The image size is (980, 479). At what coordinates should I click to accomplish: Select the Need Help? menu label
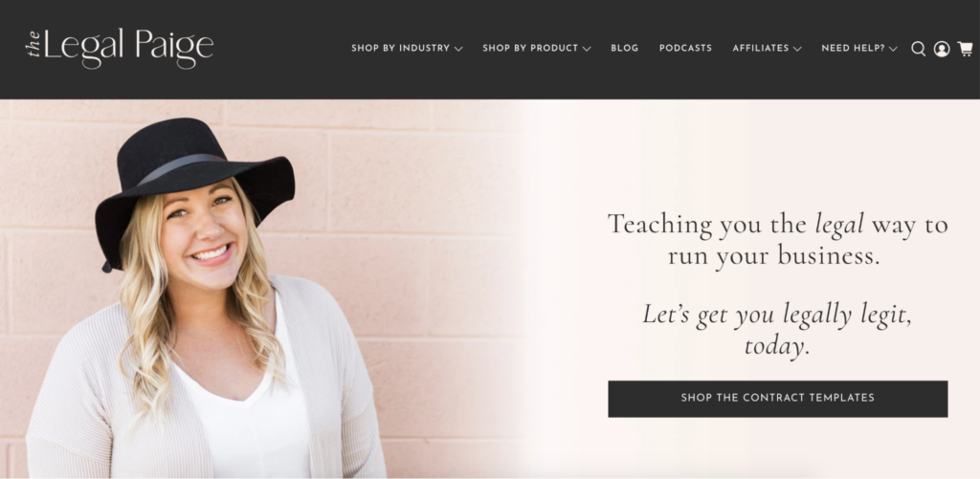853,48
